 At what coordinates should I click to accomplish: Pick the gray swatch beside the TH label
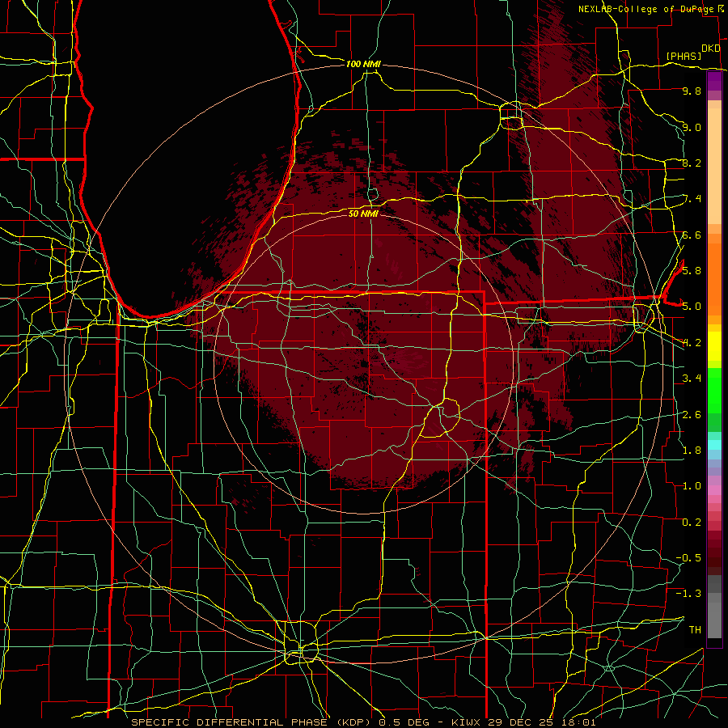click(x=714, y=620)
